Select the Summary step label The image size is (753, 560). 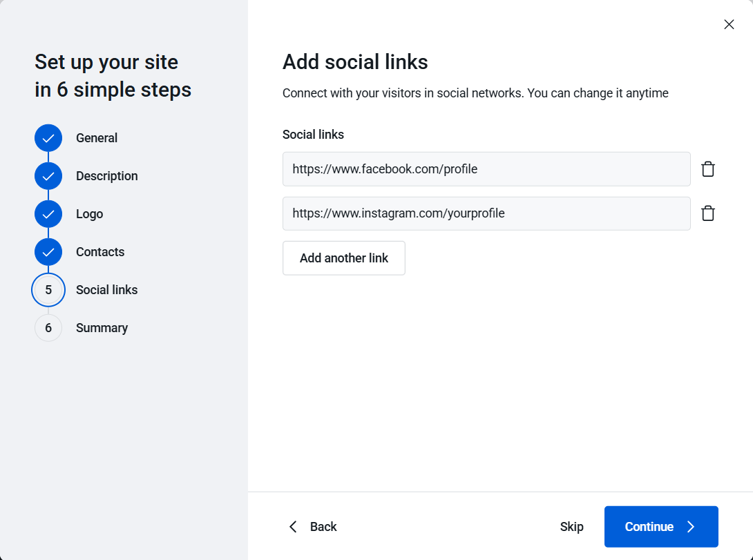tap(102, 328)
